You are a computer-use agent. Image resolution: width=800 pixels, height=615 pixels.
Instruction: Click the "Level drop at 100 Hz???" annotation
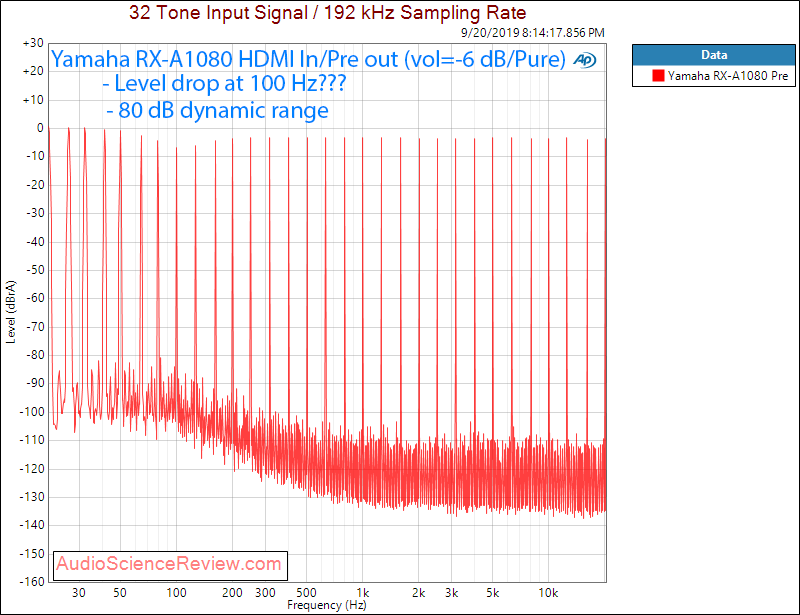(224, 83)
